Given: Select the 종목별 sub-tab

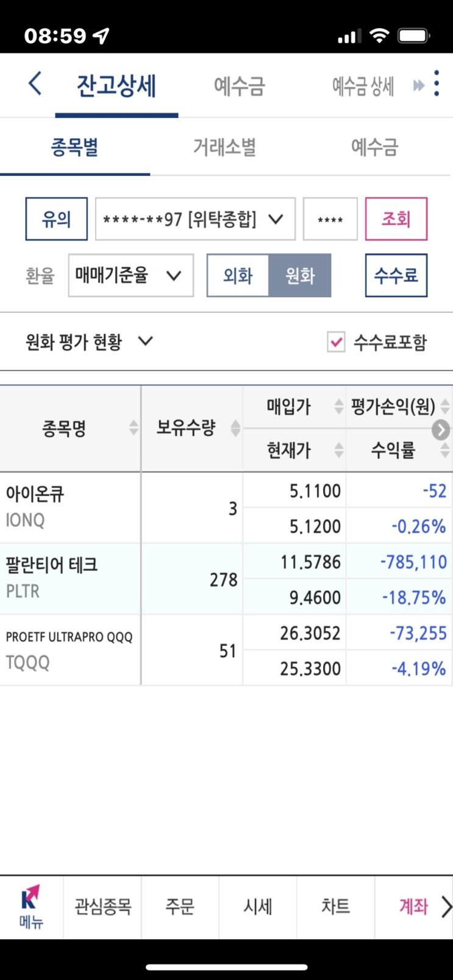Looking at the screenshot, I should click(74, 147).
